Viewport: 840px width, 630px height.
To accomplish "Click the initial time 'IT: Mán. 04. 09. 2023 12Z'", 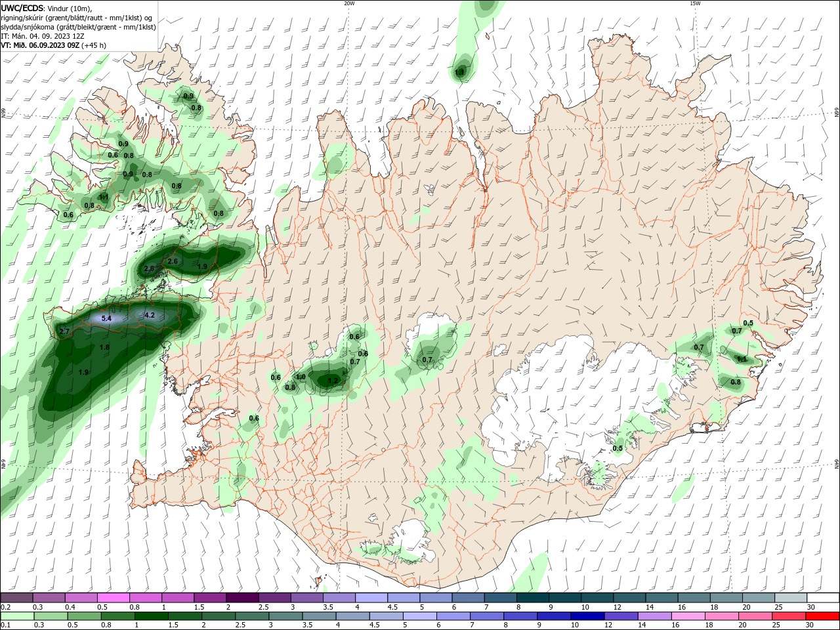I will (x=43, y=36).
